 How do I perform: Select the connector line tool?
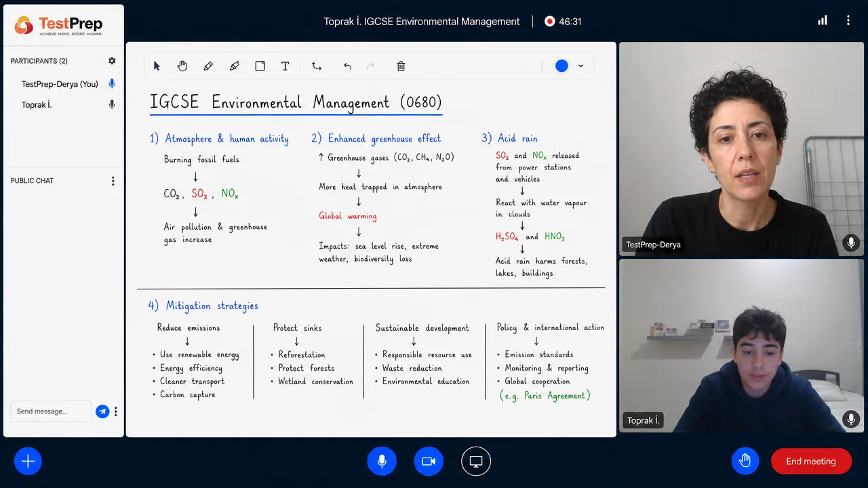coord(317,66)
